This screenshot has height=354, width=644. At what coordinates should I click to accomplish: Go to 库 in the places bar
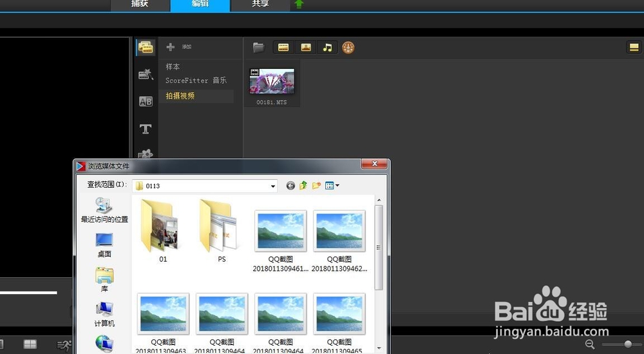[x=104, y=280]
